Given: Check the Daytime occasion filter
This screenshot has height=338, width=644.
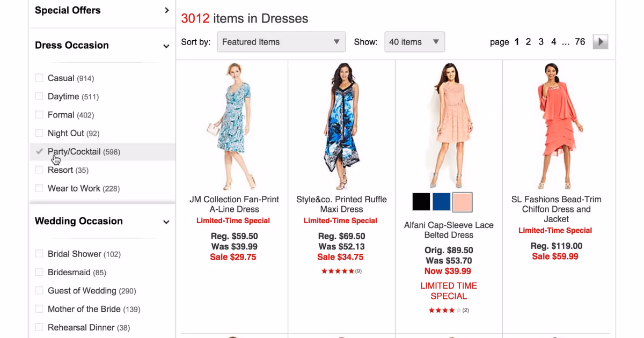Looking at the screenshot, I should coord(39,96).
